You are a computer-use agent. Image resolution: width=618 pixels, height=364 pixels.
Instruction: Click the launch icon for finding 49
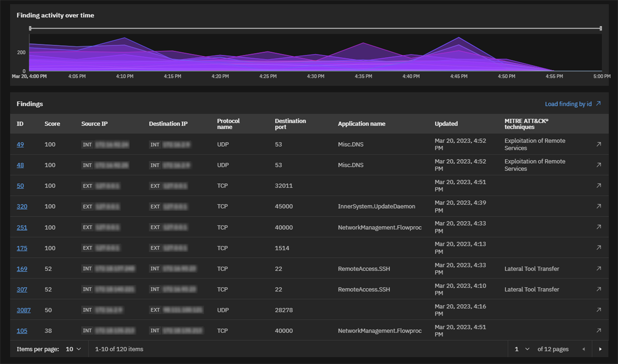598,144
